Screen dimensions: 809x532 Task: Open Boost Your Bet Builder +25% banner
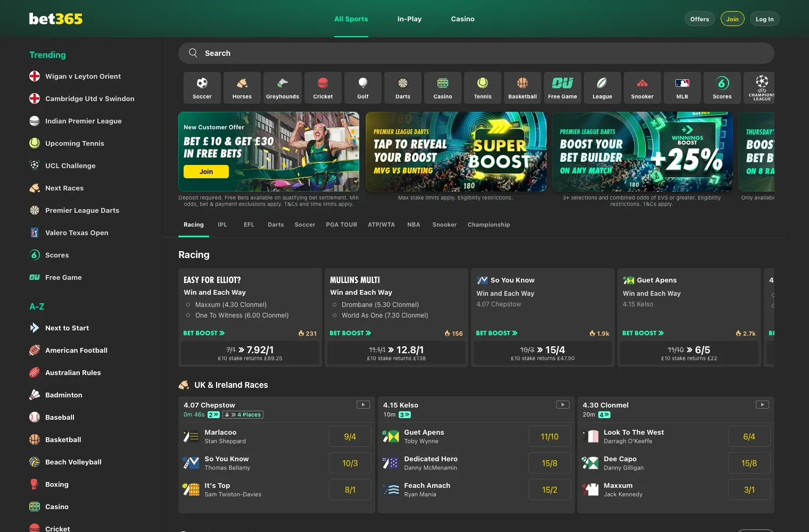coord(642,152)
